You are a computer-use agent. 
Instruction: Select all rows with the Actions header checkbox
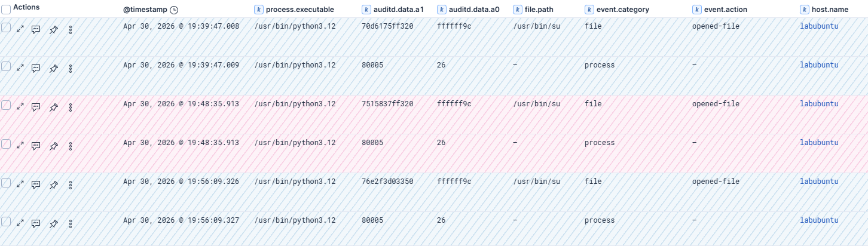pyautogui.click(x=6, y=10)
